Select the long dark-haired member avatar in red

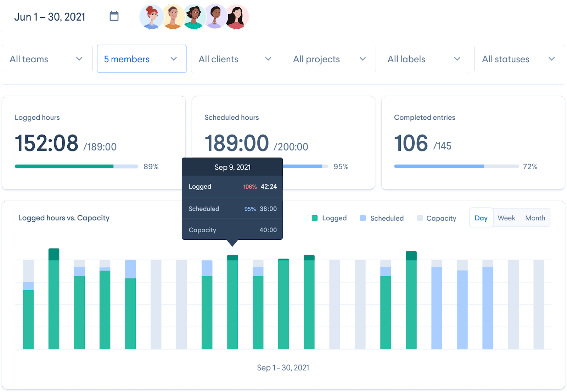point(237,17)
